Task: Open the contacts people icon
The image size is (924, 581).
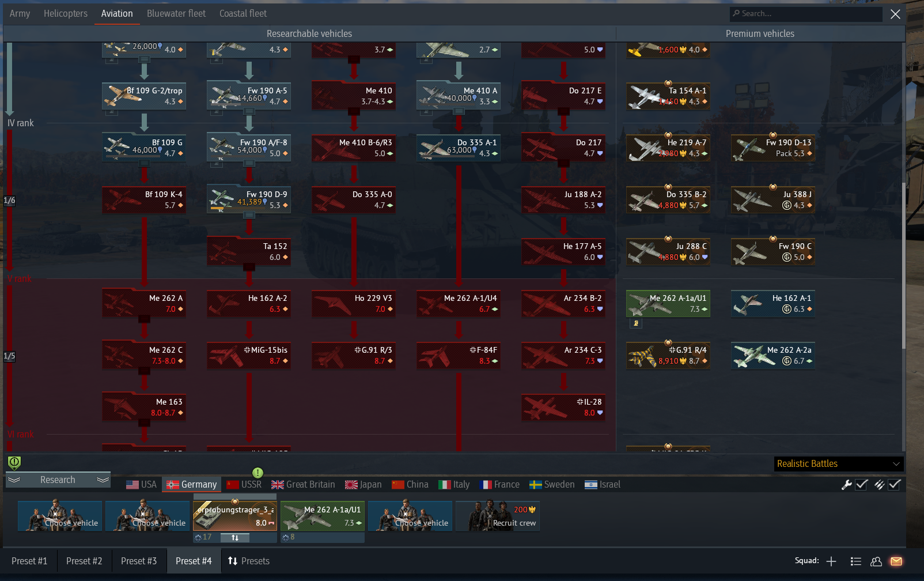Action: click(x=876, y=561)
